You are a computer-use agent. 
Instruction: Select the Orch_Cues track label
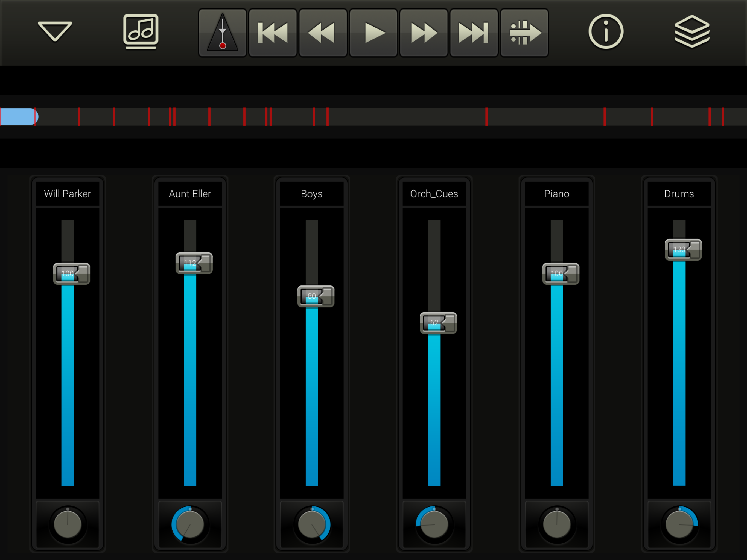(x=434, y=194)
